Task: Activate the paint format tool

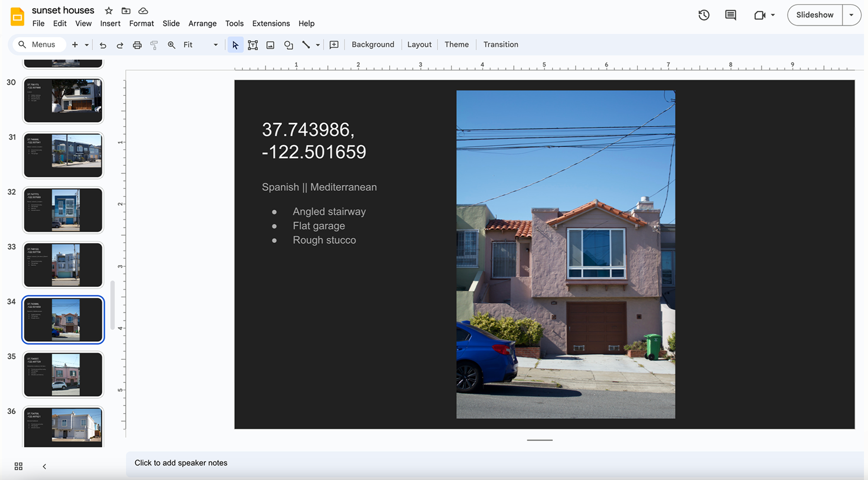Action: coord(154,45)
